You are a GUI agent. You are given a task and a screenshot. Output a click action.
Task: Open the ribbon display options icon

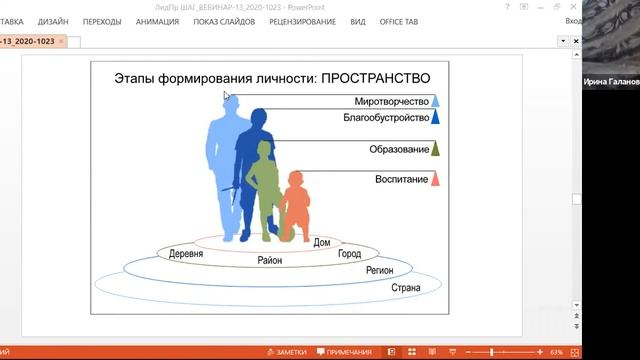(x=524, y=7)
